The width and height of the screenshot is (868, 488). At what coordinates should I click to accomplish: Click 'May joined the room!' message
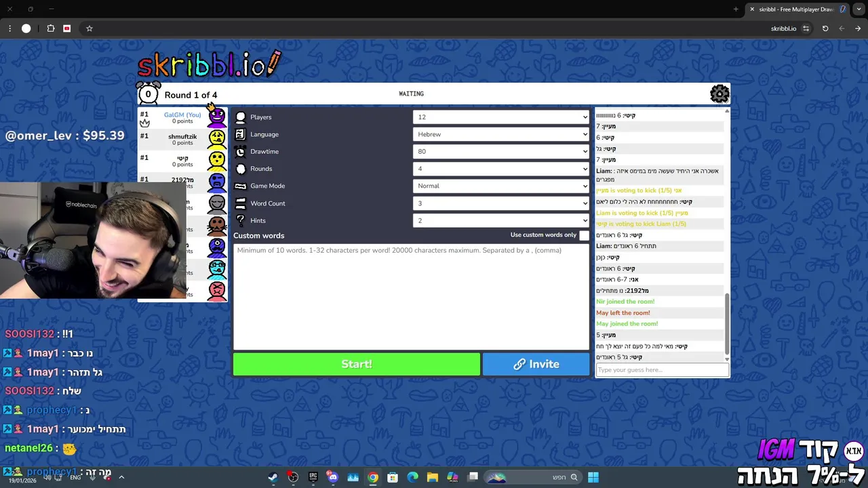click(x=627, y=324)
